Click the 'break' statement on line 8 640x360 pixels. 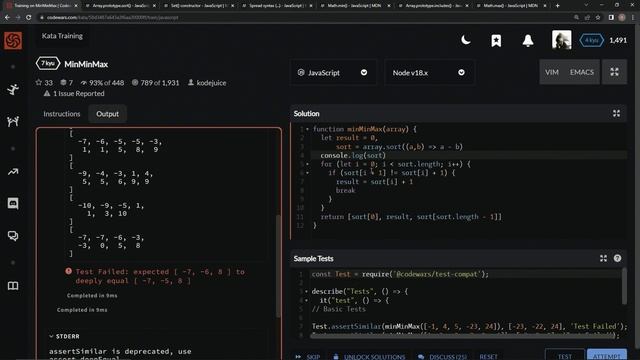coord(345,191)
